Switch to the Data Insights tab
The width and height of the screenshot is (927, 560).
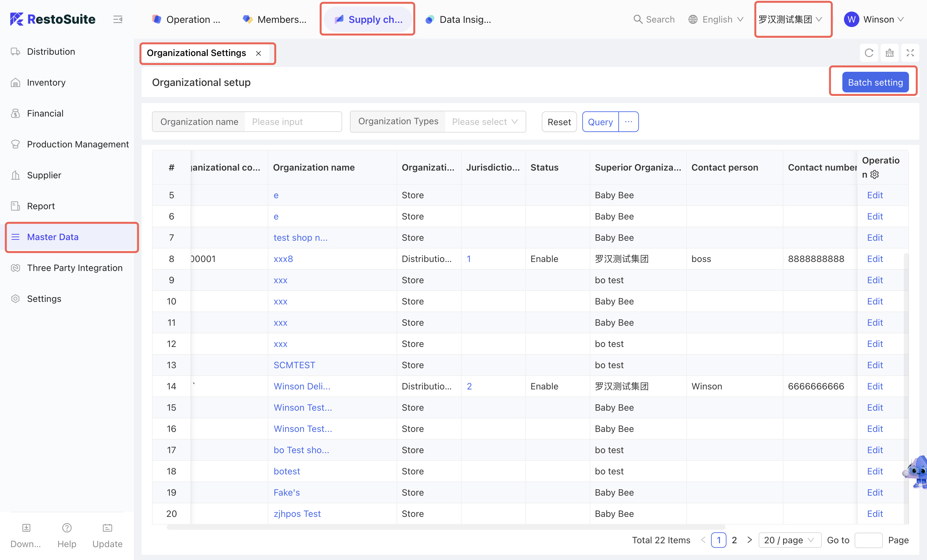[458, 19]
